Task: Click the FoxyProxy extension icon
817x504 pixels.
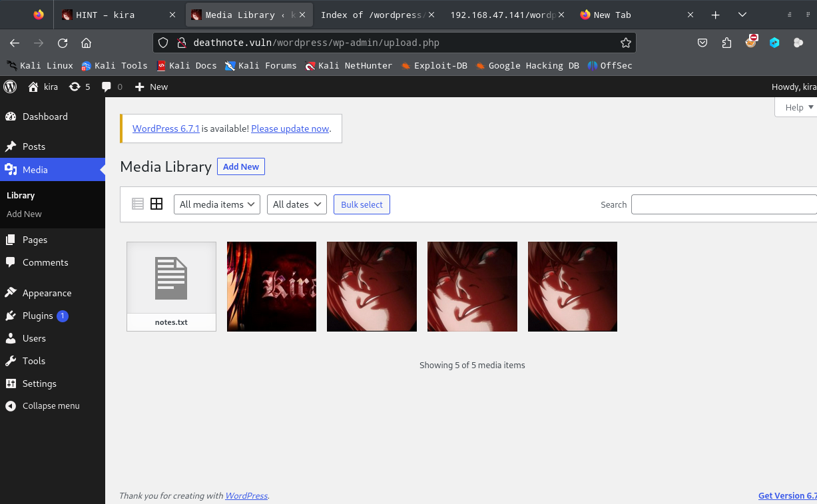Action: (751, 42)
